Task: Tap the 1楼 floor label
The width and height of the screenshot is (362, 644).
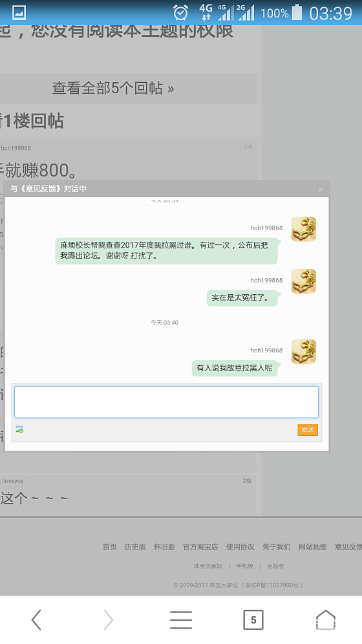Action: point(248,147)
